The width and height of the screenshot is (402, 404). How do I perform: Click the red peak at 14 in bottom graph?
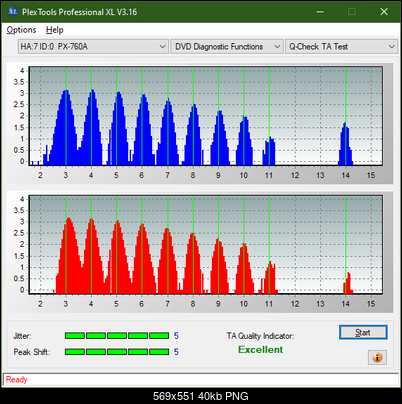click(x=348, y=283)
